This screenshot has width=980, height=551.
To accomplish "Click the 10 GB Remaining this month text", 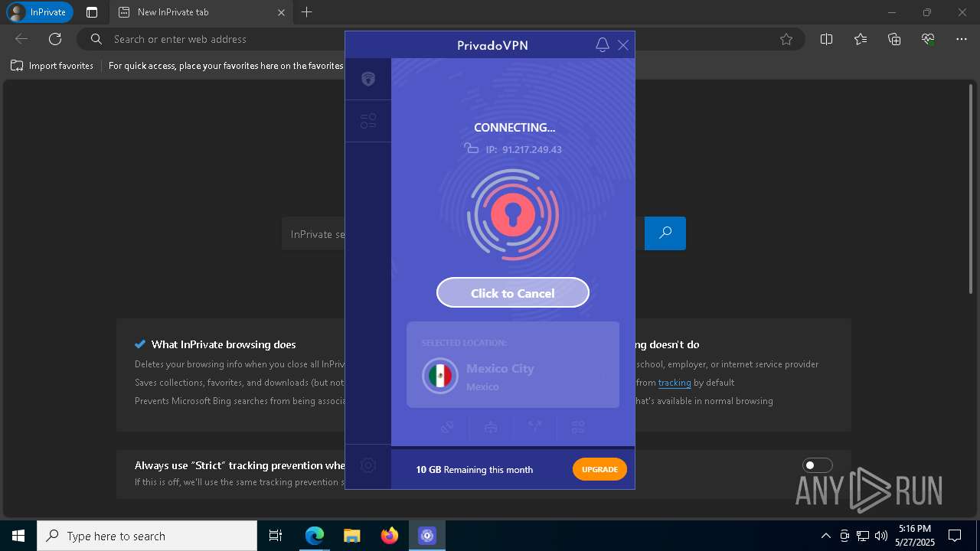I will pyautogui.click(x=475, y=470).
